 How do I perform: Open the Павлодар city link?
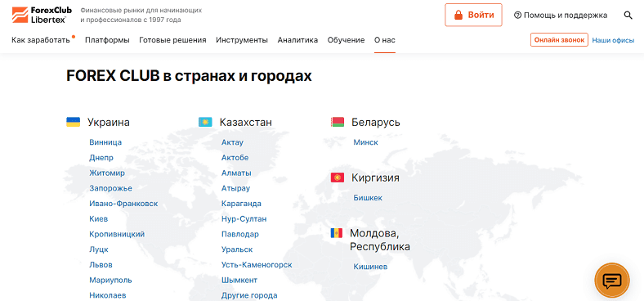click(240, 234)
